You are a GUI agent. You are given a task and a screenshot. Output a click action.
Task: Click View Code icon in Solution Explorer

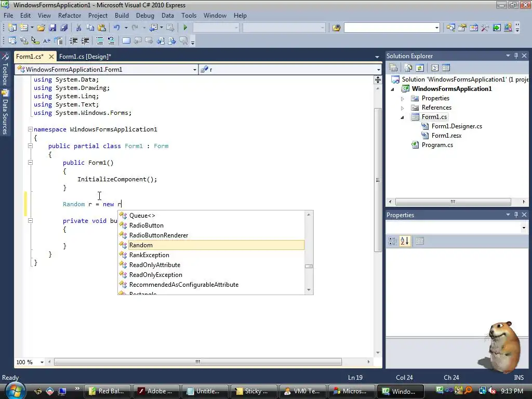click(x=435, y=68)
